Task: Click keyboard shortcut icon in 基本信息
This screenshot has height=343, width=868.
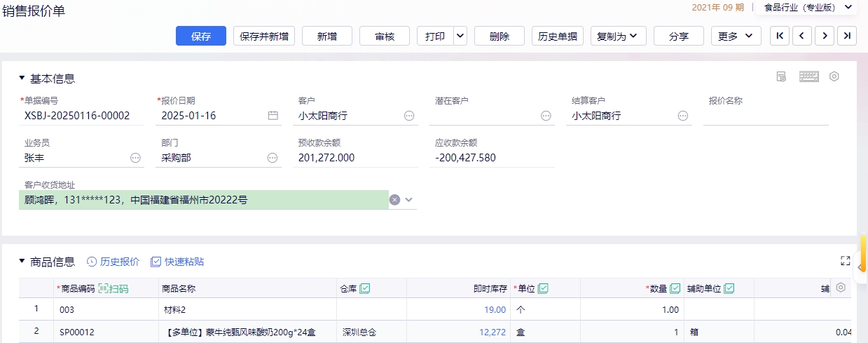Action: coord(808,76)
